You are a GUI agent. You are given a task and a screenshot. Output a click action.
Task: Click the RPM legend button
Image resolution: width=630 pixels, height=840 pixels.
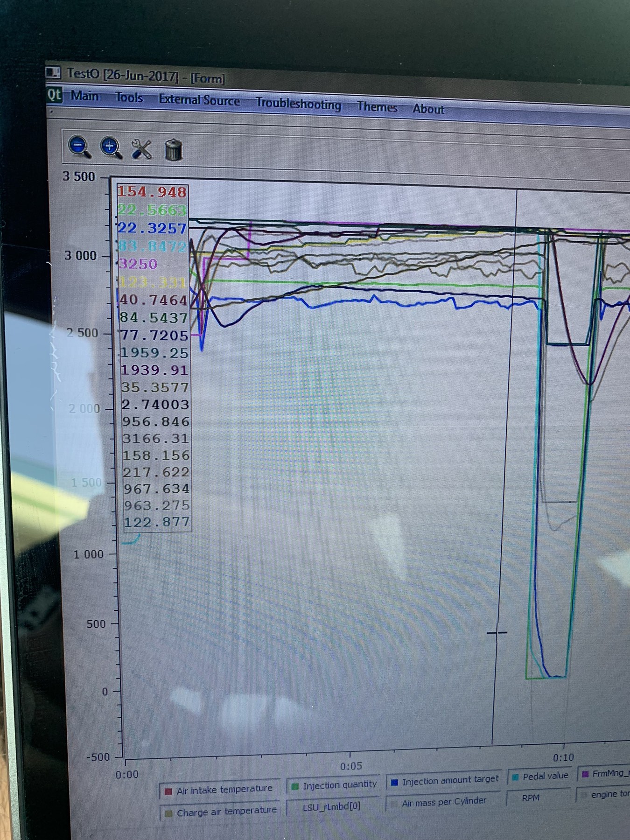(531, 798)
